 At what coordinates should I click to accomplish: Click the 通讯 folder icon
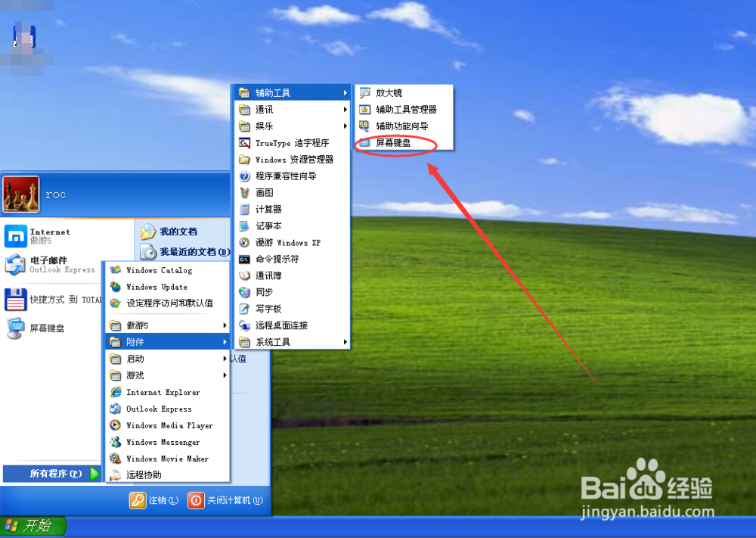pyautogui.click(x=244, y=110)
